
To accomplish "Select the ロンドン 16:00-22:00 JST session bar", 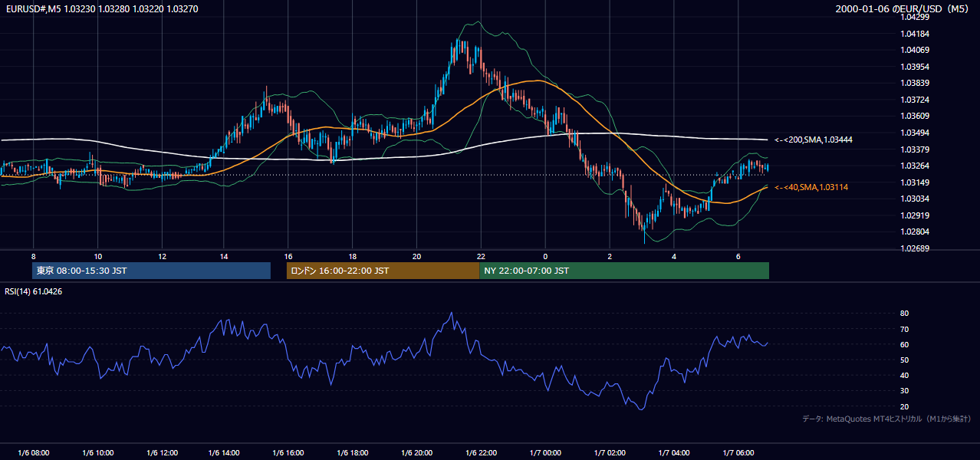I will [383, 271].
